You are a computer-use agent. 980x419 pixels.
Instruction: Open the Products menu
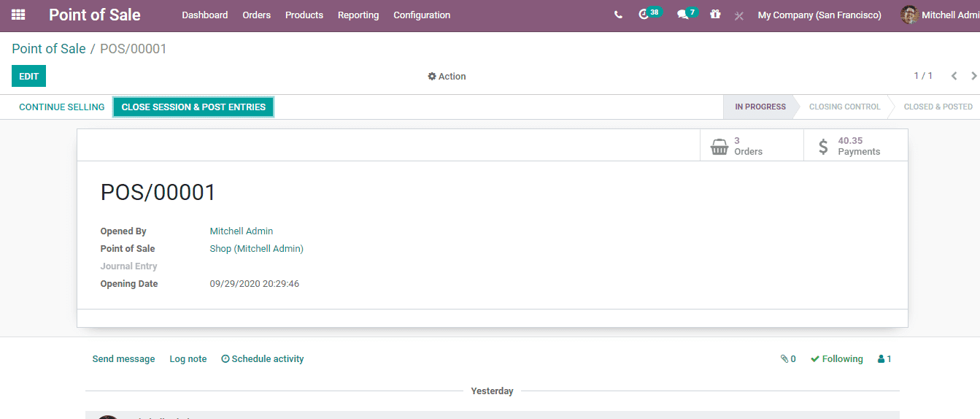coord(304,15)
